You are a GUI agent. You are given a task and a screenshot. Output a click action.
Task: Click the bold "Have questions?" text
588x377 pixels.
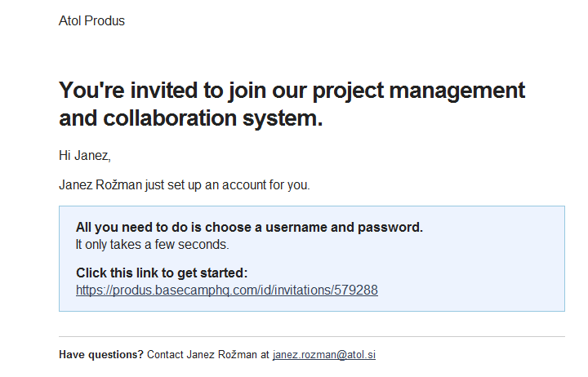(101, 355)
